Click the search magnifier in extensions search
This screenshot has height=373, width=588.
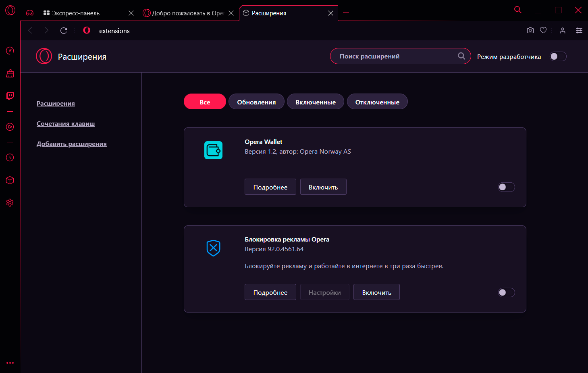[x=461, y=56]
